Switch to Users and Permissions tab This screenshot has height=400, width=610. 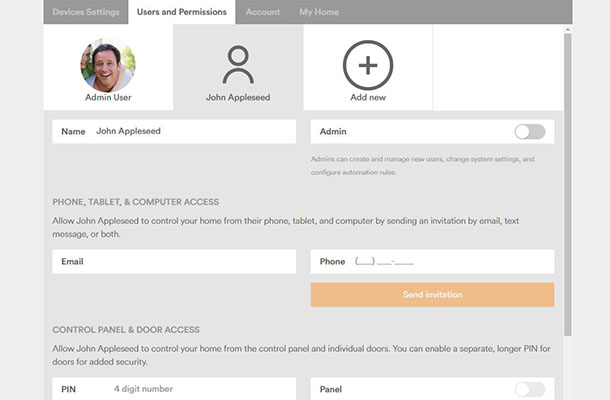click(182, 12)
